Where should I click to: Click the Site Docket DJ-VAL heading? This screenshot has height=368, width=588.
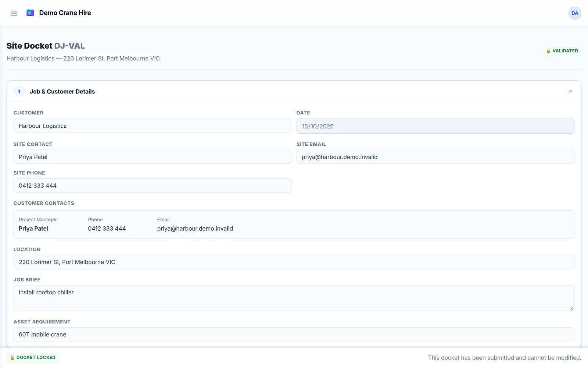46,46
